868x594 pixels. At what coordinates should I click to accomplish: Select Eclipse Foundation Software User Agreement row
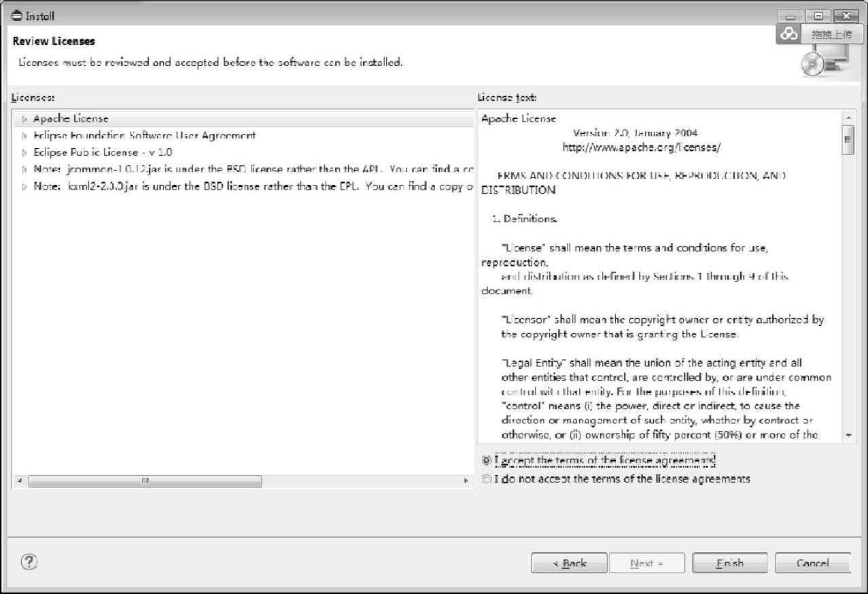click(243, 136)
